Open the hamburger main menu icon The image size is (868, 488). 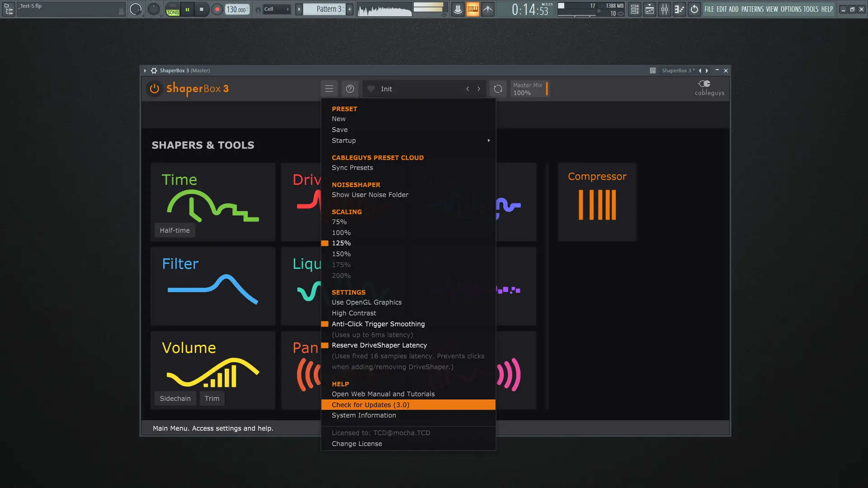(x=329, y=89)
